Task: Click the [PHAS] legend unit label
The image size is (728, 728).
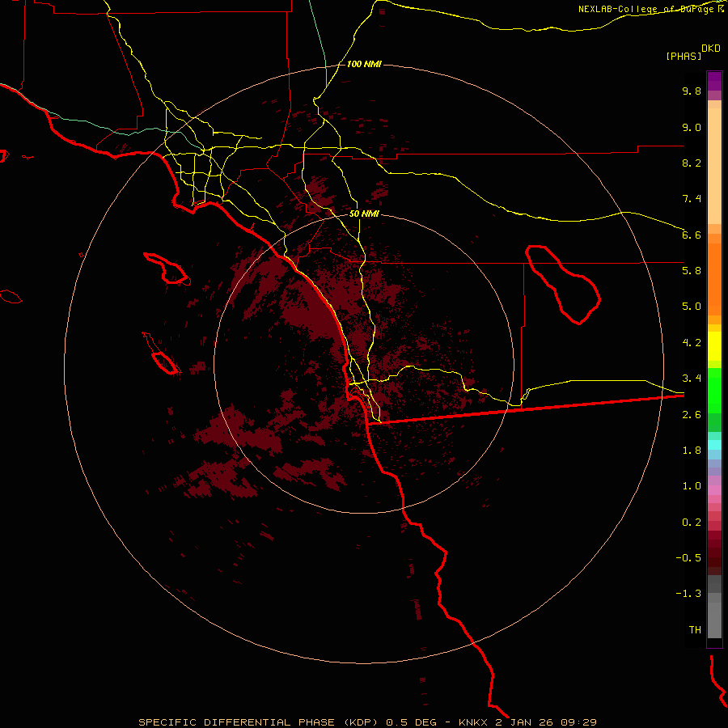Action: pos(684,56)
